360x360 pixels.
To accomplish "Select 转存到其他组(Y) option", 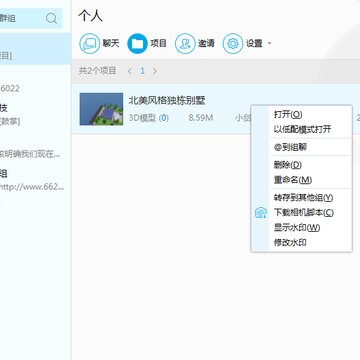I will [303, 198].
